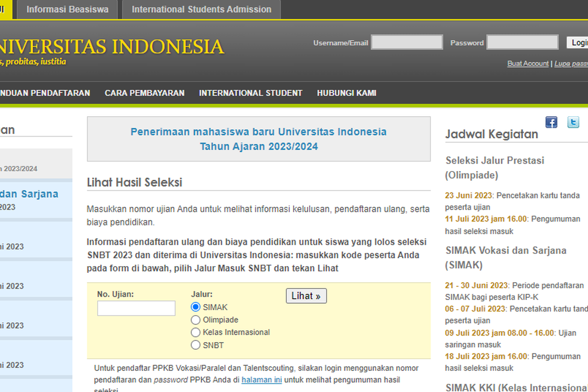Image resolution: width=588 pixels, height=392 pixels.
Task: Open the halaman ini PPKB link
Action: click(x=262, y=379)
